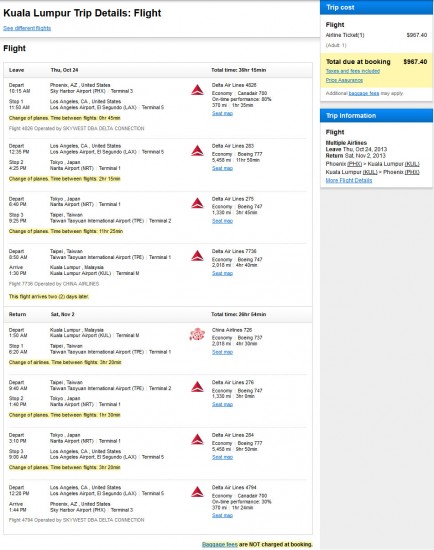Open Seat map for Delta 4826
434x550 pixels.
point(222,113)
